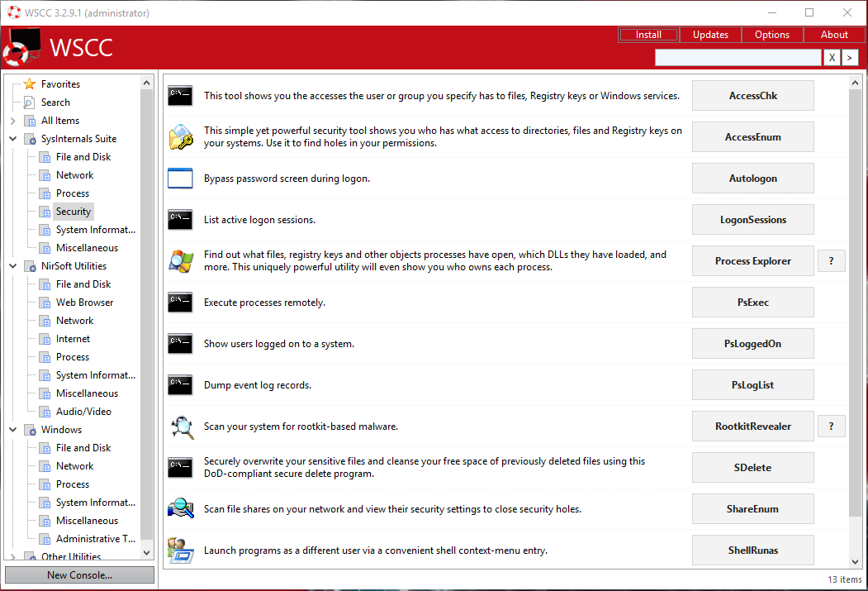Click the Windows category folder icon
This screenshot has height=591, width=868.
(x=31, y=430)
